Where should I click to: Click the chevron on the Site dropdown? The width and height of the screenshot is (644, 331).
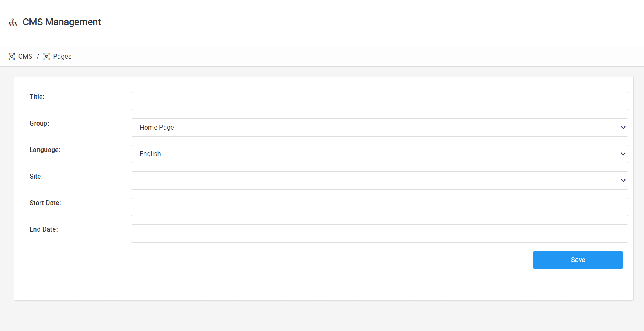coord(623,180)
